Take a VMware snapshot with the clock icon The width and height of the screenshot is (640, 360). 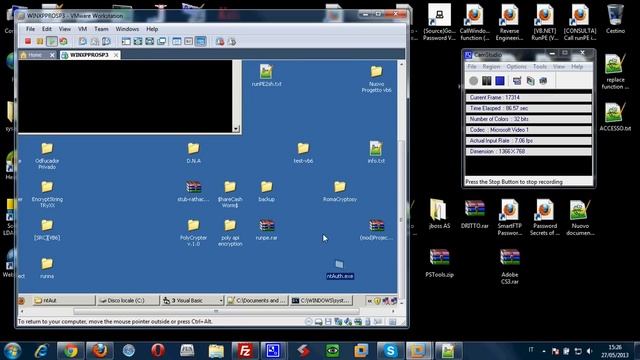(x=83, y=41)
